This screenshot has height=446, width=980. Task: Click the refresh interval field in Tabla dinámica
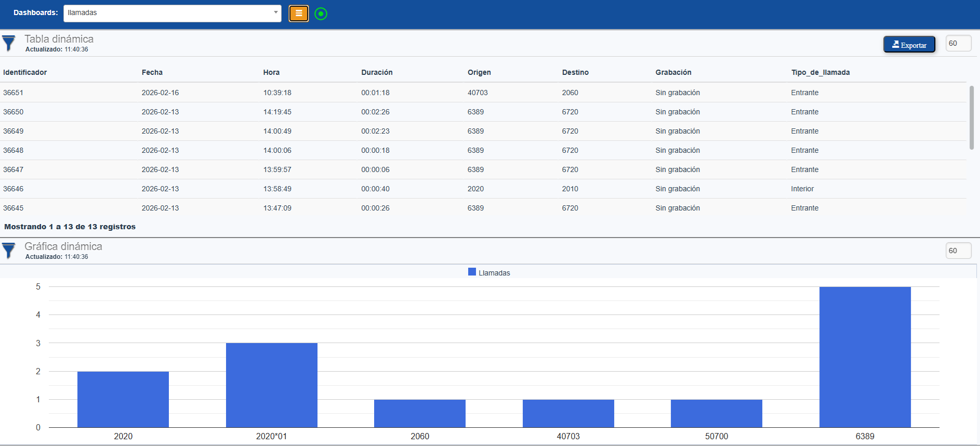[x=958, y=44]
